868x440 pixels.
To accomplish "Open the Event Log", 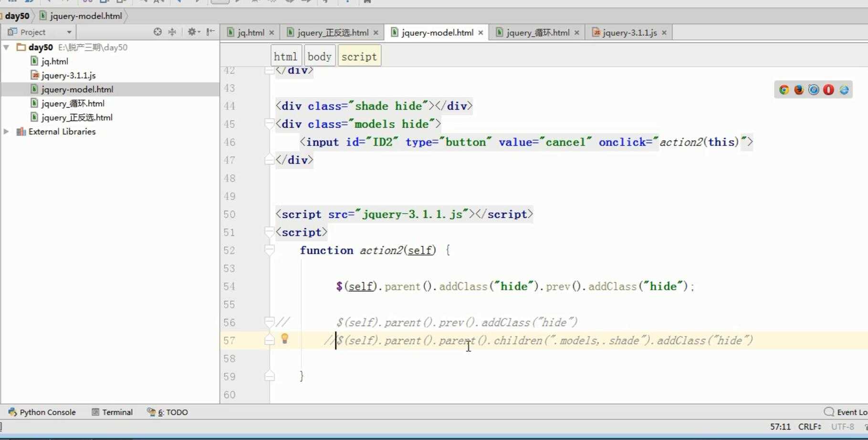I will point(846,412).
